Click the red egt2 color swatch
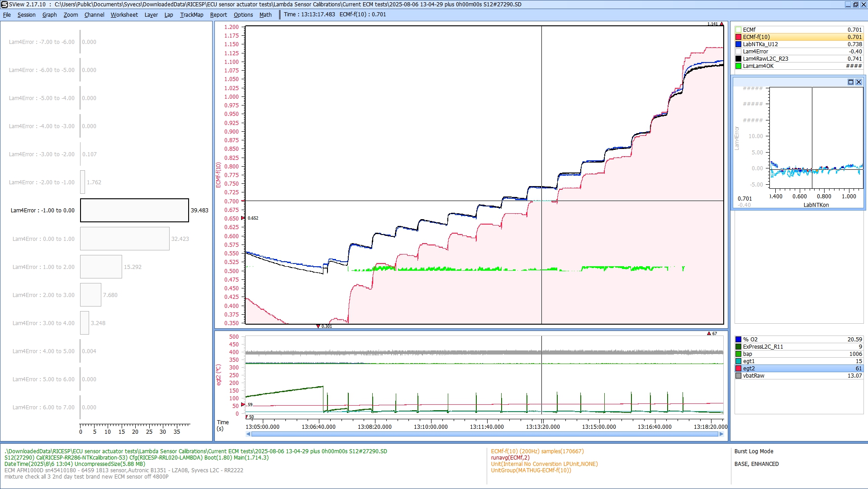The width and height of the screenshot is (868, 489). coord(738,369)
